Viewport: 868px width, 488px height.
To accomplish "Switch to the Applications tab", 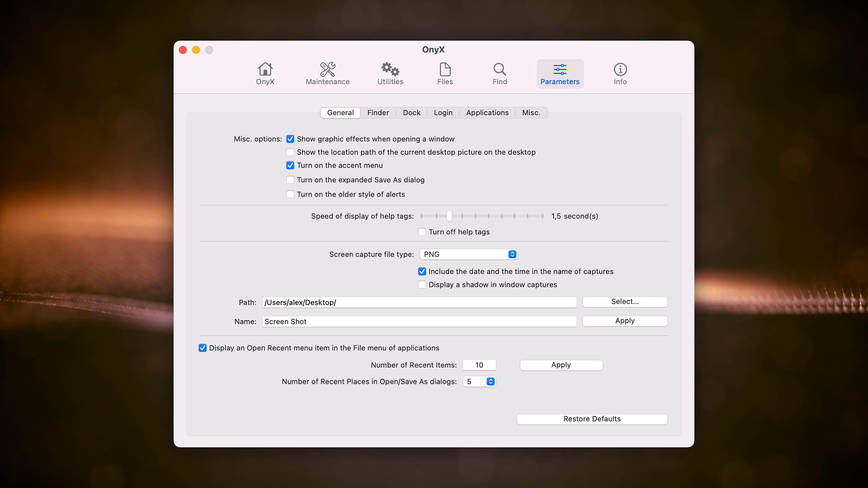I will 487,113.
